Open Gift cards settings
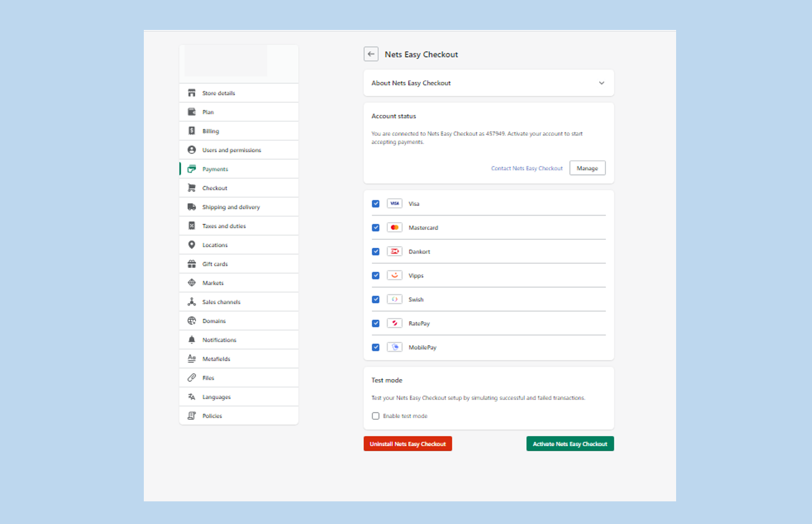 [x=239, y=264]
